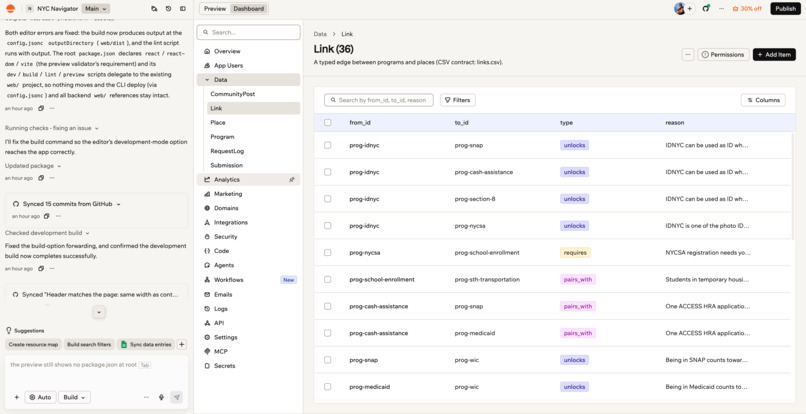The image size is (806, 414).
Task: Copy message under 'Updated package' entry
Action: point(41,178)
